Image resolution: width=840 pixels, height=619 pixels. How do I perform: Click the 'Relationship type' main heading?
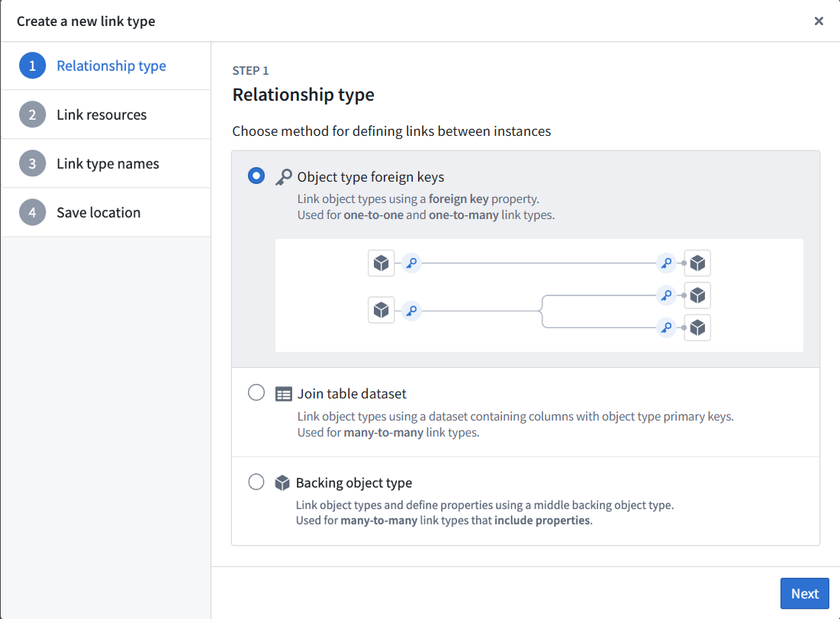303,95
